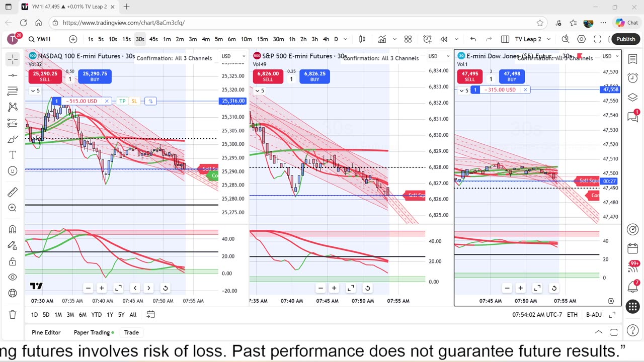Image resolution: width=644 pixels, height=362 pixels.
Task: Open the candlestick chart type menu
Action: click(x=362, y=39)
